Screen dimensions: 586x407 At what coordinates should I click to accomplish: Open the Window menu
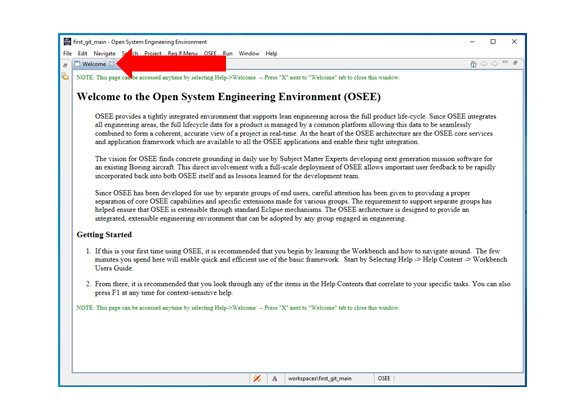(249, 53)
